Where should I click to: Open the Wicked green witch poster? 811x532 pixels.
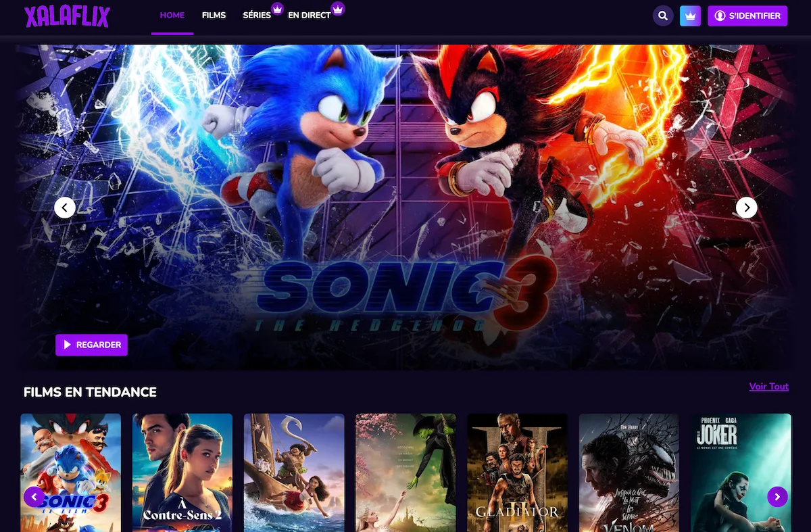[x=406, y=473]
